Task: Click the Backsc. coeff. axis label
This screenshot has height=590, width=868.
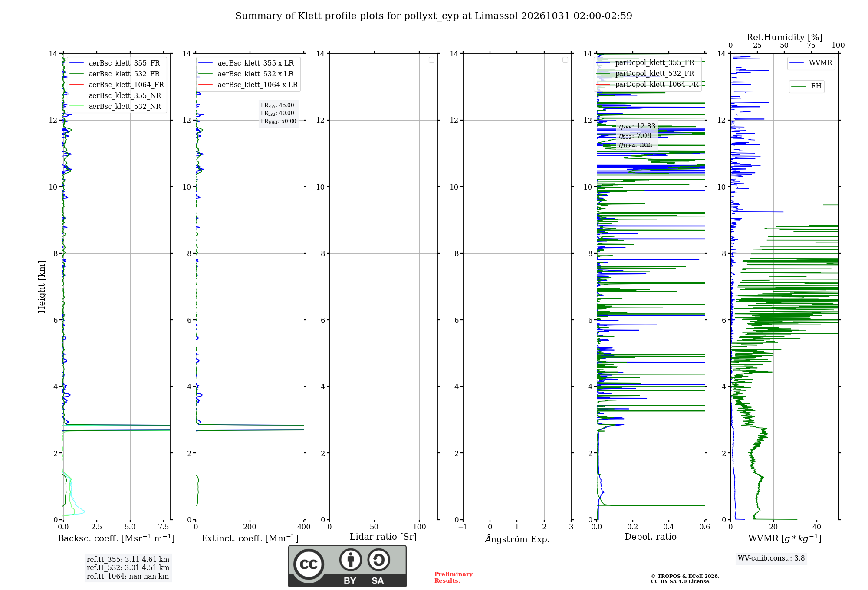Action: point(116,538)
